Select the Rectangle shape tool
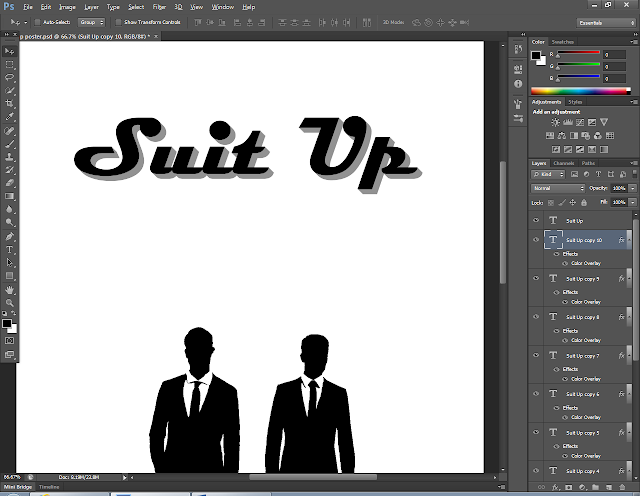Viewport: 640px width, 496px height. click(9, 276)
